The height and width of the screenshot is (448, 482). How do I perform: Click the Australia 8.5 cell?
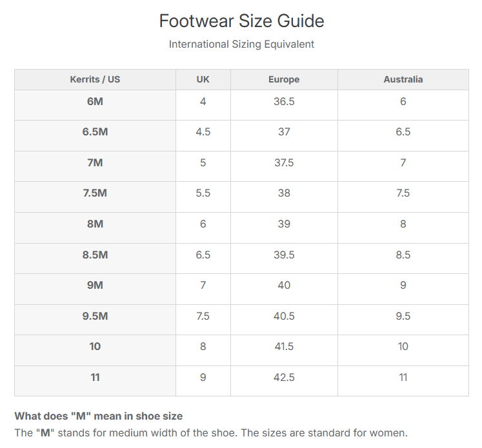(x=403, y=255)
